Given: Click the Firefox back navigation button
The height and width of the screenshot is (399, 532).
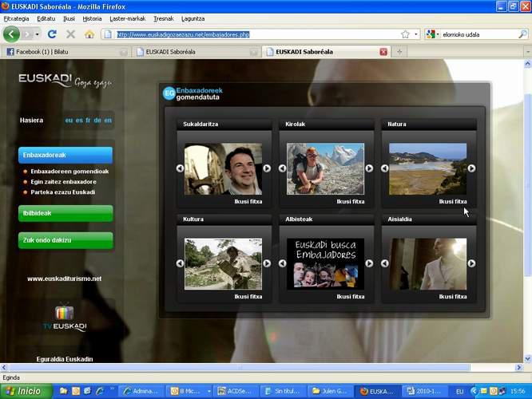Looking at the screenshot, I should coord(11,34).
